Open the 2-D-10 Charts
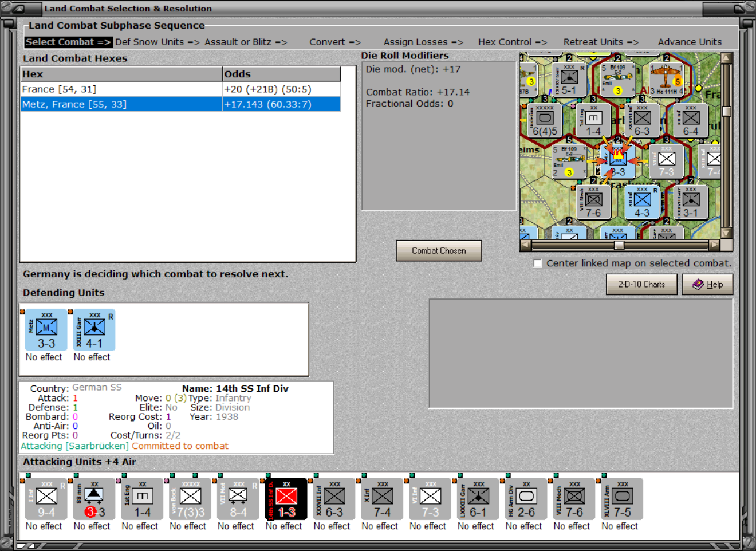The image size is (756, 551). point(641,284)
